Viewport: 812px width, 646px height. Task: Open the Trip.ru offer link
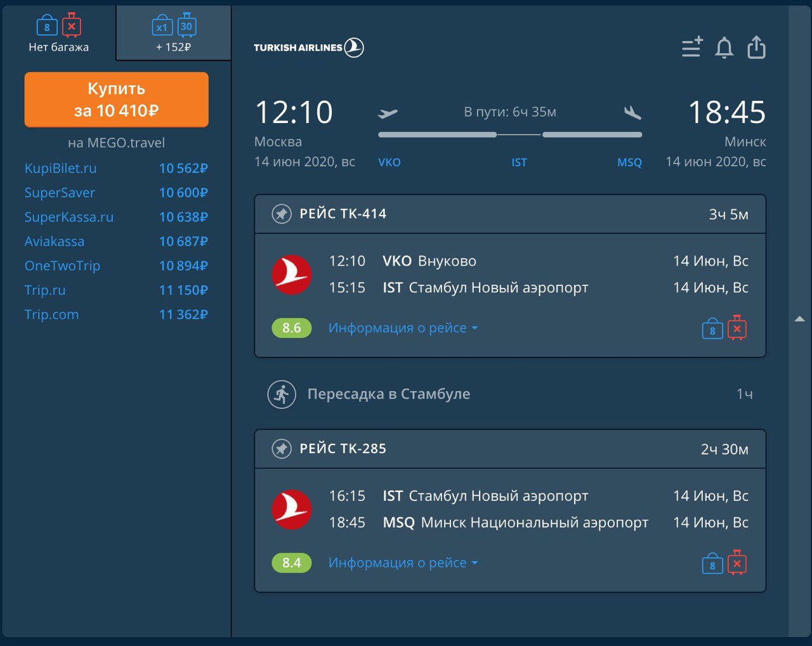point(44,290)
